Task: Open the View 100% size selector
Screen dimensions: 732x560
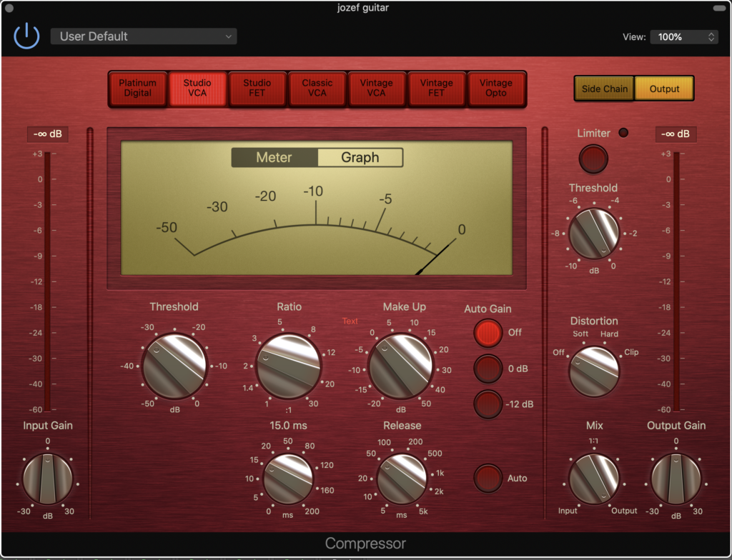Action: pyautogui.click(x=684, y=37)
